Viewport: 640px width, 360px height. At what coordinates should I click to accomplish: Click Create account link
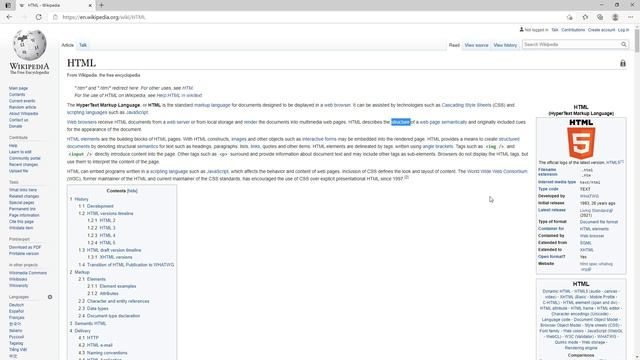tap(601, 30)
